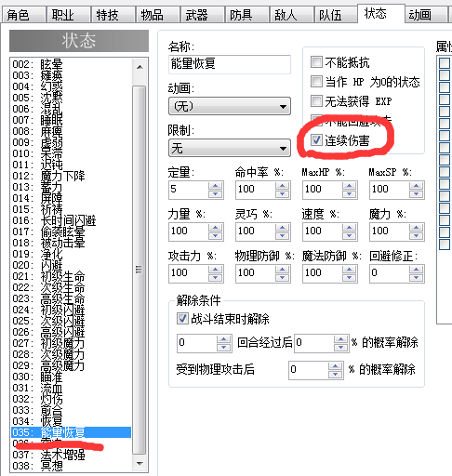Decrease 命中率 % with down arrow
The width and height of the screenshot is (452, 476).
[x=282, y=194]
